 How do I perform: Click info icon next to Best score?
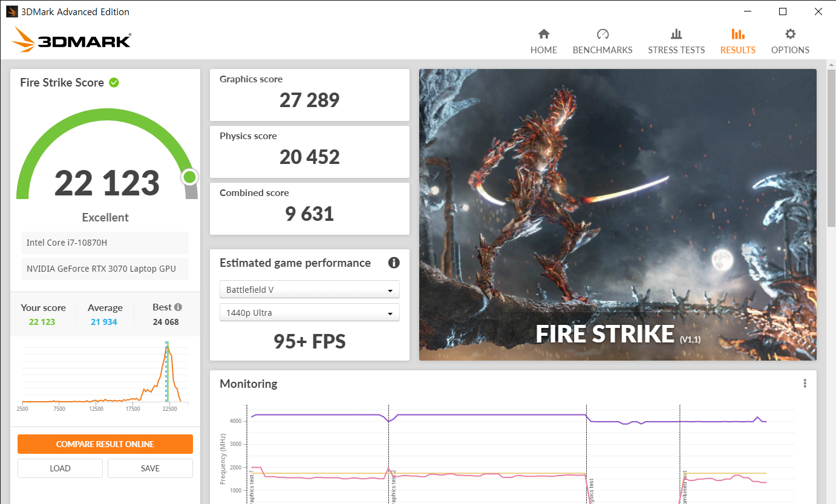[x=178, y=307]
